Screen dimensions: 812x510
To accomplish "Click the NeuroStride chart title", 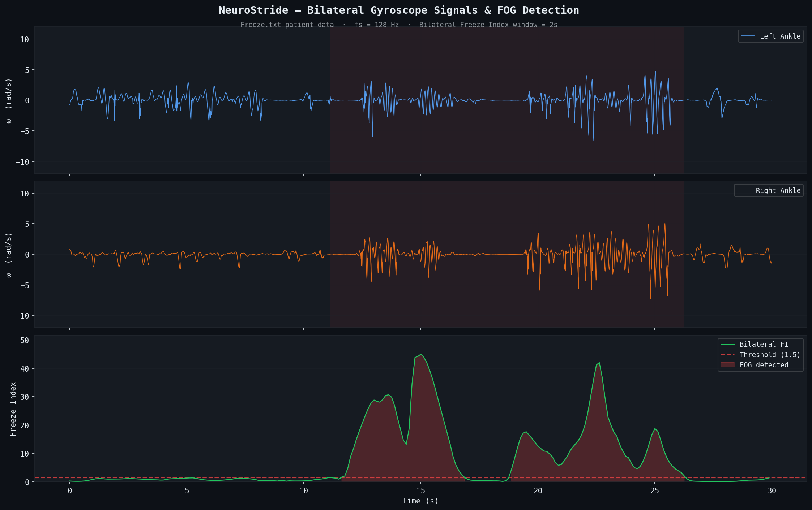I will point(399,10).
